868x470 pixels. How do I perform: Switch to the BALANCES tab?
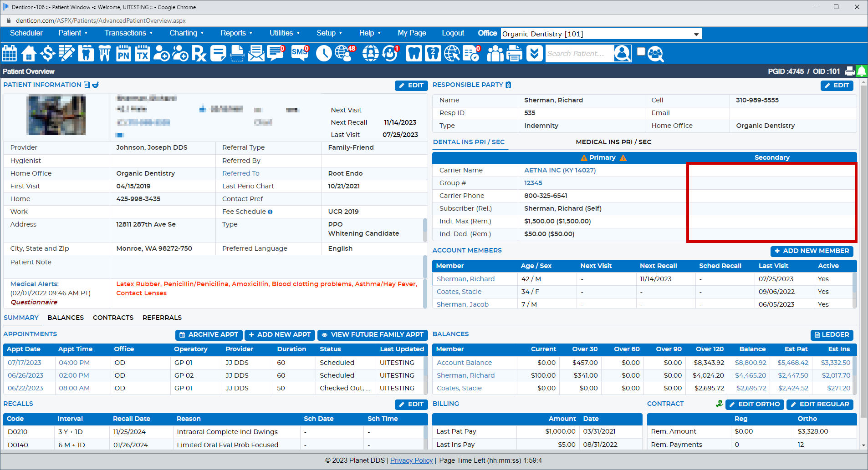pos(66,318)
